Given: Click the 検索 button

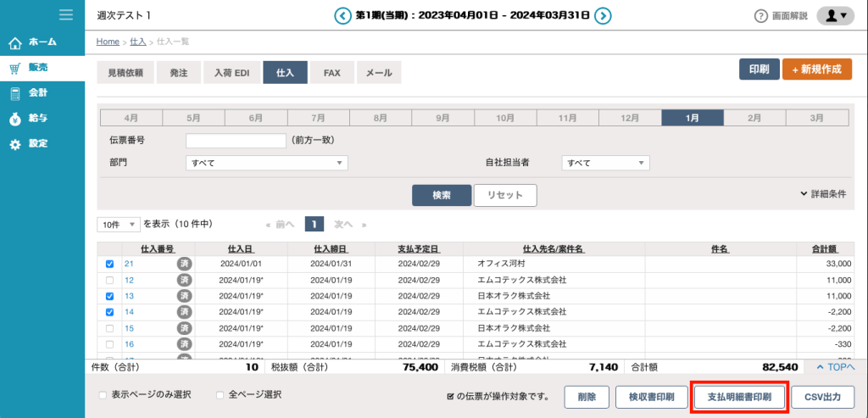Looking at the screenshot, I should (442, 196).
